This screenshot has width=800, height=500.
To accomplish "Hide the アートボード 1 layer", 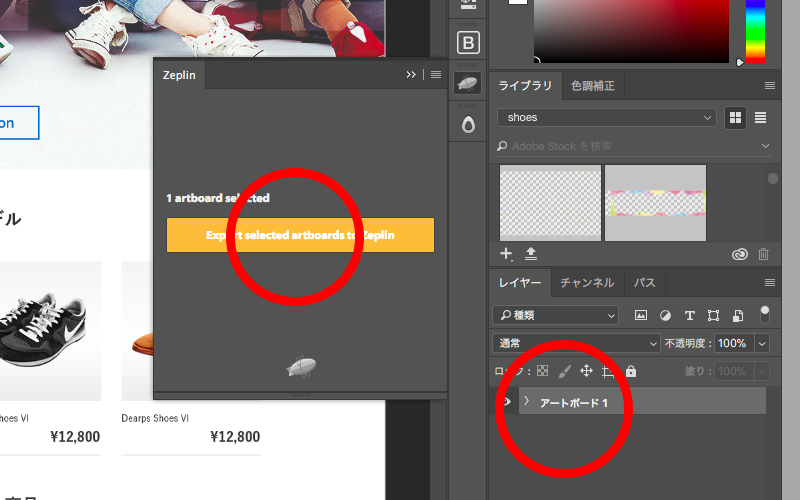I will (x=507, y=402).
